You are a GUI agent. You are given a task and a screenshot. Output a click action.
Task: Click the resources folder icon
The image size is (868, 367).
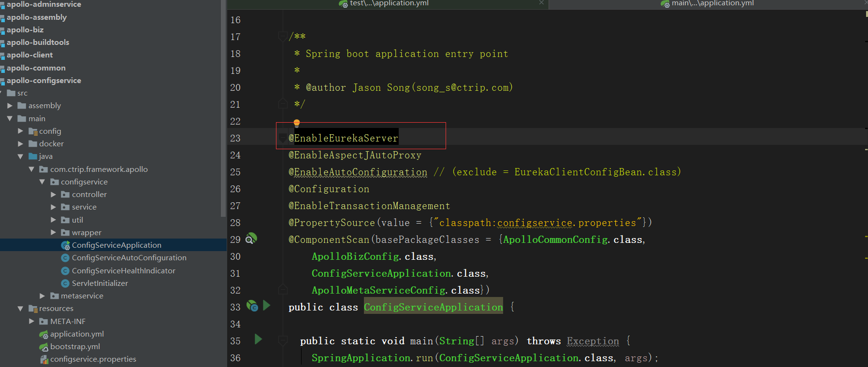33,309
